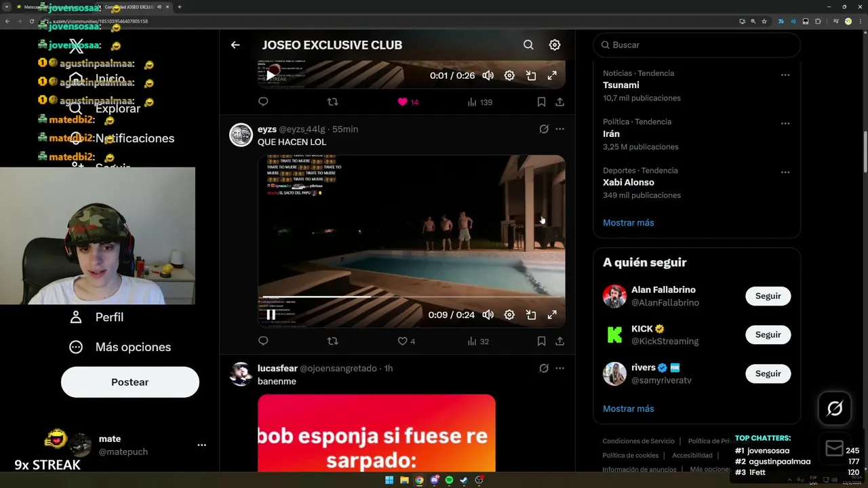Image resolution: width=868 pixels, height=488 pixels.
Task: Share the eyzs post
Action: click(559, 341)
